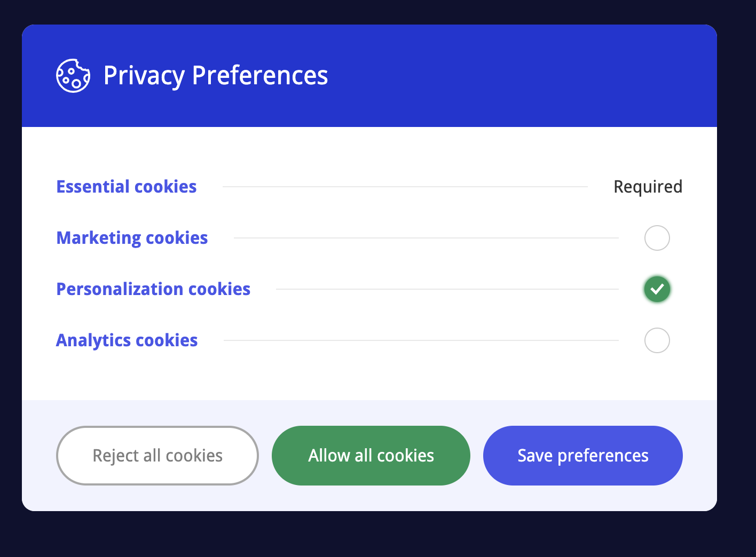Open the Essential cookies details
756x557 pixels.
click(x=127, y=187)
